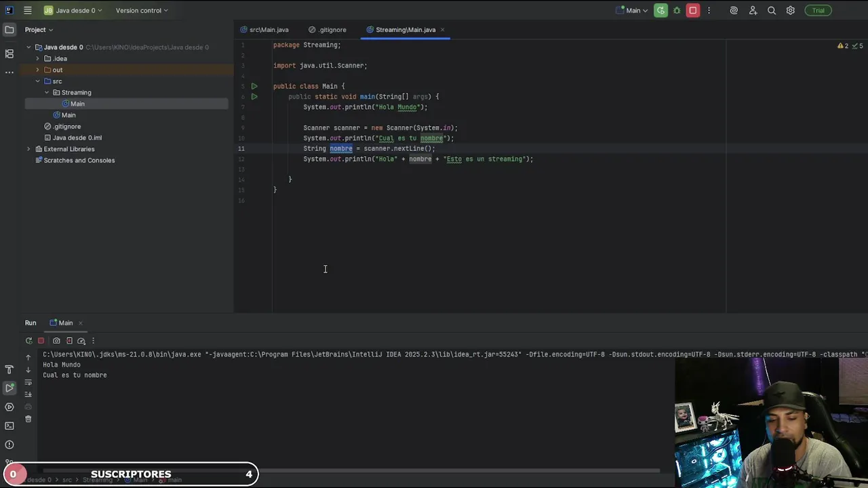Screen dimensions: 868x488
Task: Click the exit icon in Run toolbar
Action: (69, 341)
